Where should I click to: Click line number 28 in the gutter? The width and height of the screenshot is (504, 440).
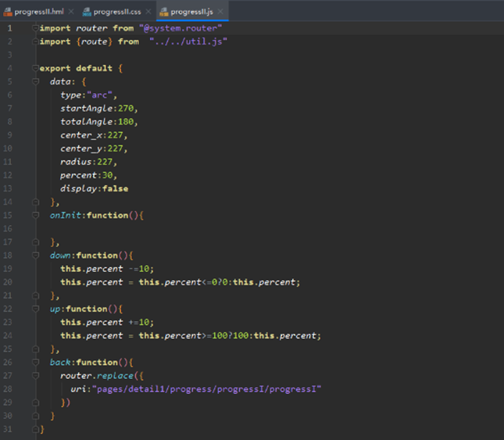[8, 389]
